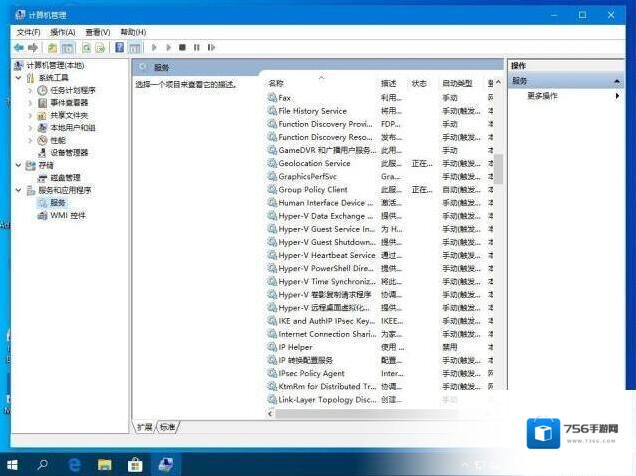This screenshot has height=476, width=636.
Task: Expand the 事件查看器 tree node
Action: [31, 103]
